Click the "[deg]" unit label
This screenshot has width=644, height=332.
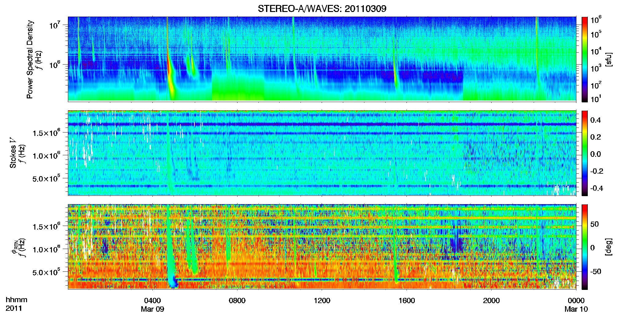(x=608, y=247)
